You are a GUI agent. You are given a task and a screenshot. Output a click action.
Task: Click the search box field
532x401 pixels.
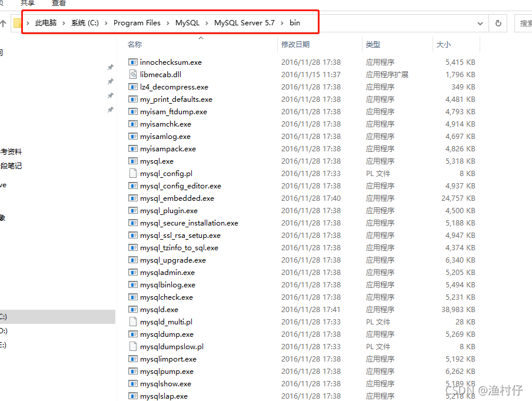(x=523, y=24)
